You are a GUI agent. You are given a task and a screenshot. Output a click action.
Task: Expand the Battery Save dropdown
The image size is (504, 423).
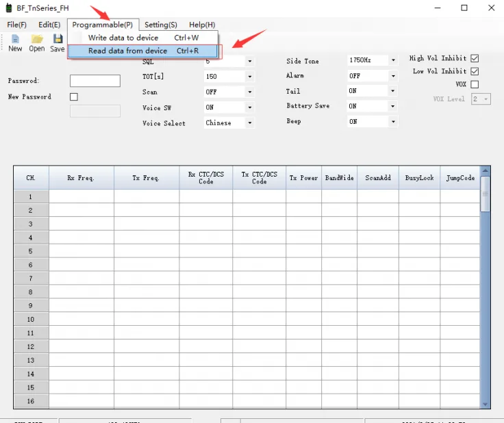(393, 106)
